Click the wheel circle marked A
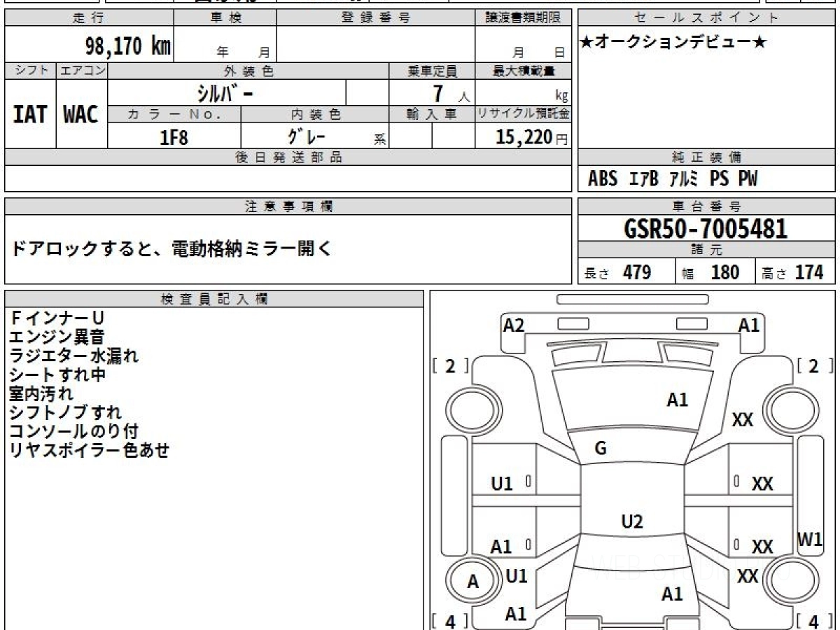The height and width of the screenshot is (630, 840). coord(472,581)
